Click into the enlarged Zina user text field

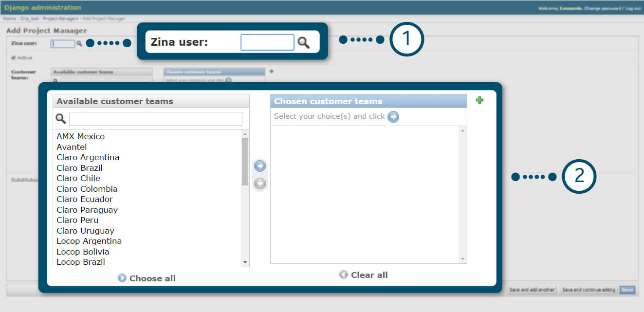tap(267, 42)
